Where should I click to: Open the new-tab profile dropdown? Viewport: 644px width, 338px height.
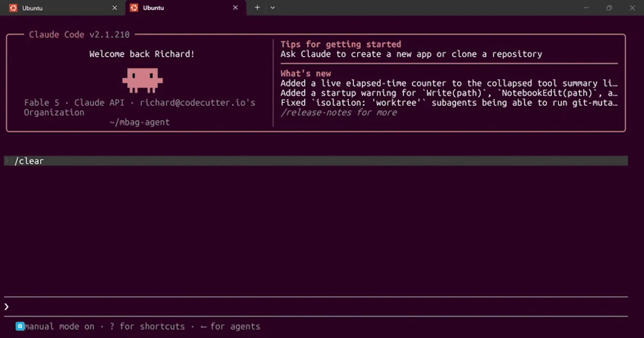pyautogui.click(x=272, y=7)
